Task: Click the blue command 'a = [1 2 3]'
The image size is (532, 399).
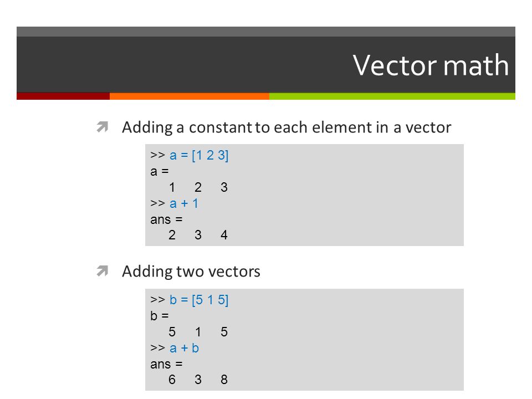Action: pyautogui.click(x=199, y=155)
